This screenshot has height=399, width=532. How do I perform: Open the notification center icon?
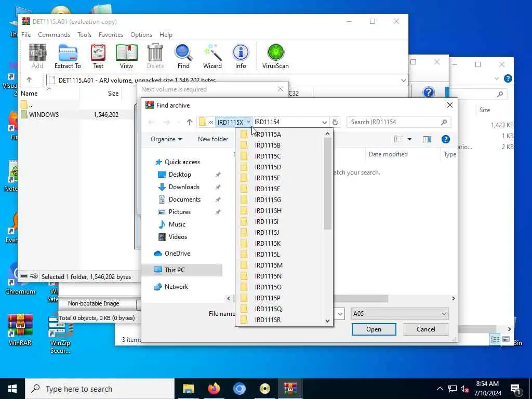pyautogui.click(x=515, y=389)
